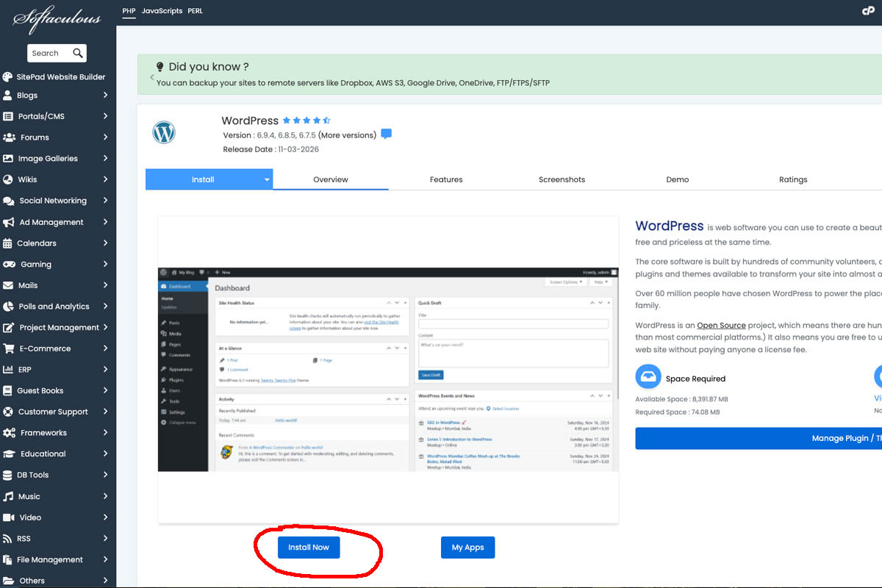Image resolution: width=882 pixels, height=588 pixels.
Task: Expand the Image Galleries chevron
Action: 106,159
